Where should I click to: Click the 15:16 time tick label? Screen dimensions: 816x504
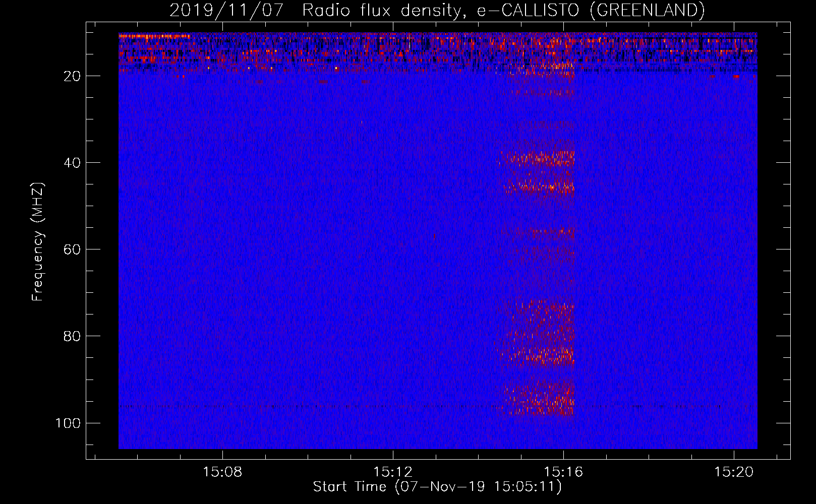[563, 472]
